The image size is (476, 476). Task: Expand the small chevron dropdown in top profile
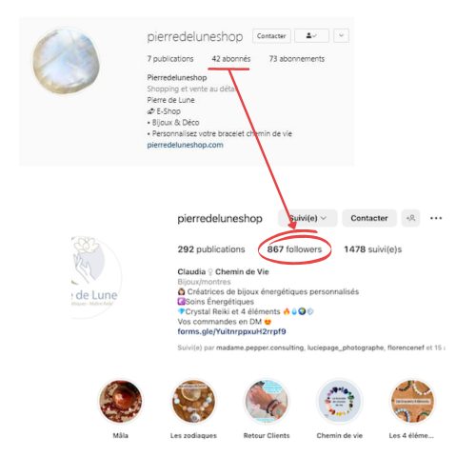click(341, 35)
